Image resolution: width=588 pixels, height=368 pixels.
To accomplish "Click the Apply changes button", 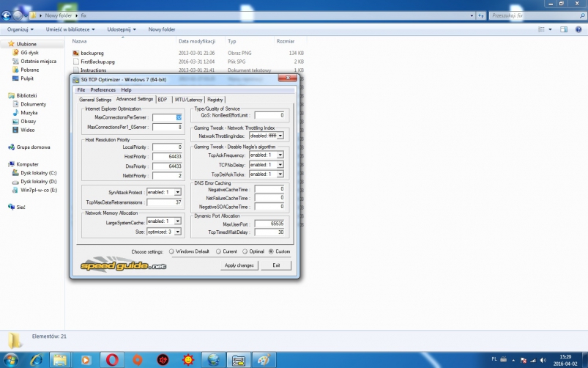I will (x=239, y=265).
